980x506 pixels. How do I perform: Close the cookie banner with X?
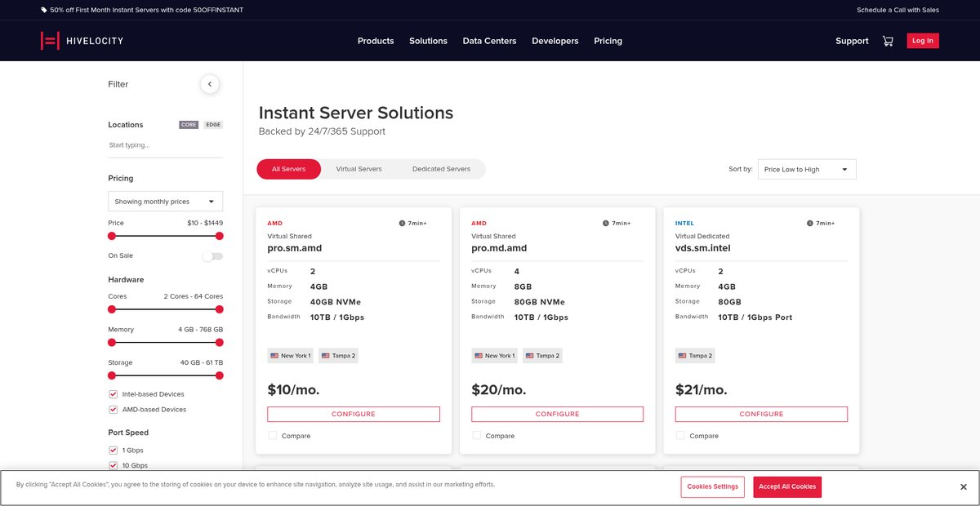[964, 487]
